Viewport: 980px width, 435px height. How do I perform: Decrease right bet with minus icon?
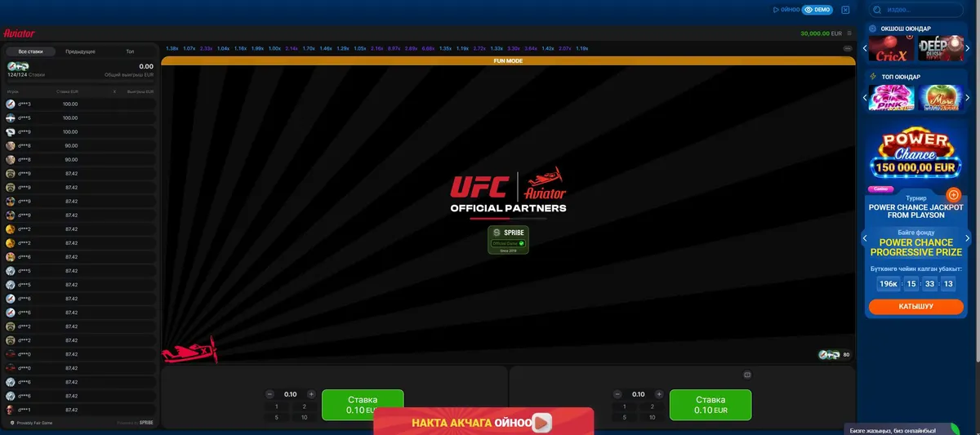coord(617,394)
